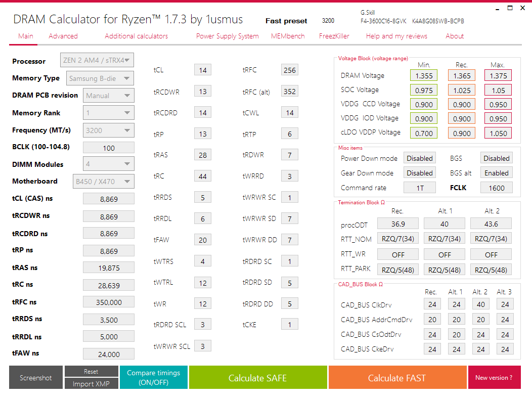The width and height of the screenshot is (532, 400).
Task: Open the DIMM Modules dropdown
Action: (x=108, y=163)
